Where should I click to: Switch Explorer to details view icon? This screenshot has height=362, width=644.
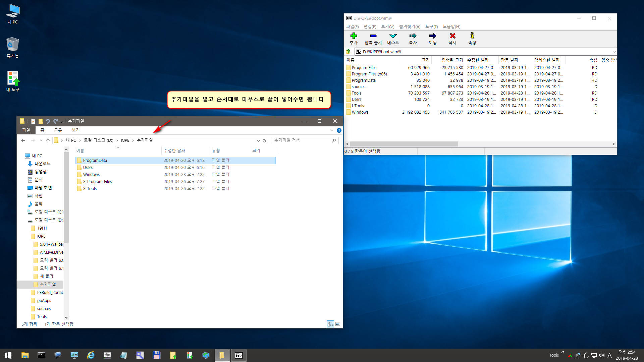click(x=330, y=324)
